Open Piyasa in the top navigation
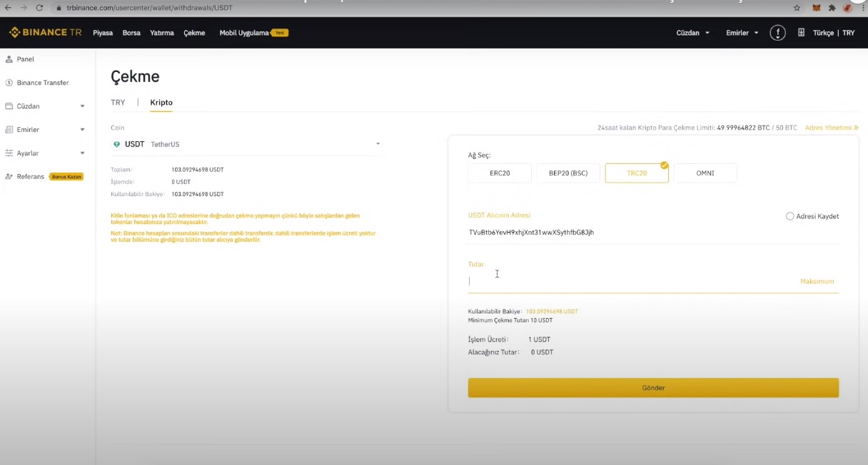The width and height of the screenshot is (868, 465). coord(103,33)
